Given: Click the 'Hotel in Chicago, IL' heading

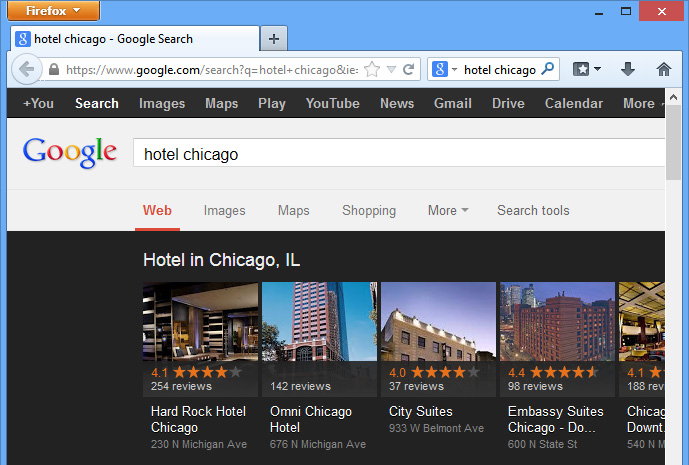Looking at the screenshot, I should coord(221,260).
